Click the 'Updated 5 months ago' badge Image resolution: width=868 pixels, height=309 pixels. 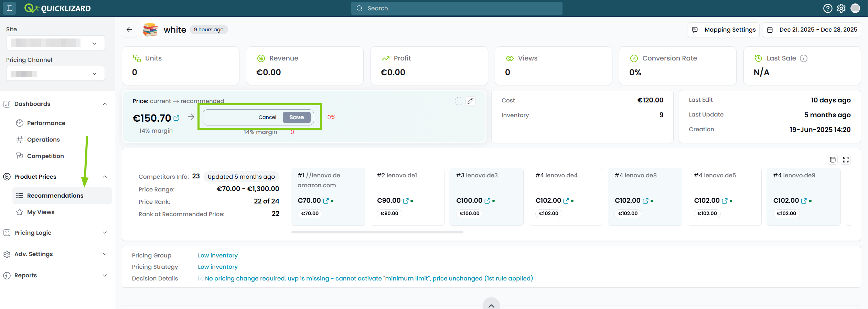point(241,177)
